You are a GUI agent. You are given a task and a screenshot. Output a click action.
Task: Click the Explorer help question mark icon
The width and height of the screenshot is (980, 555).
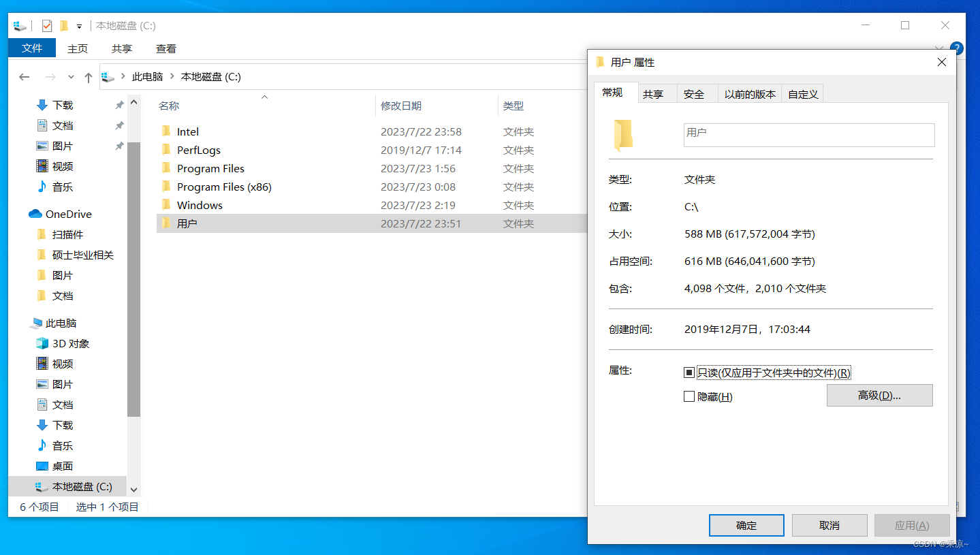(956, 48)
